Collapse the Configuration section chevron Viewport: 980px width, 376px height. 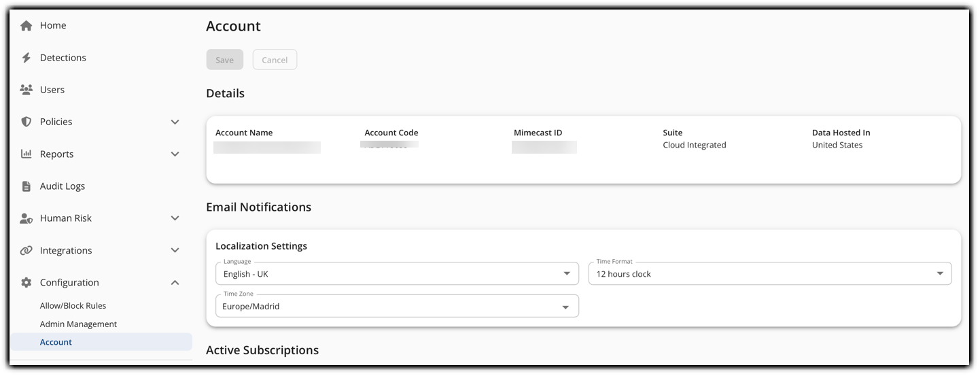pyautogui.click(x=175, y=283)
